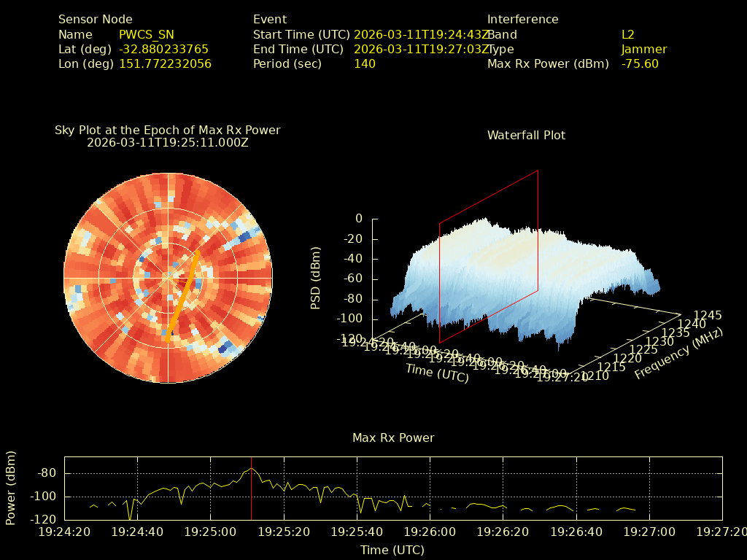Click the 1245 frequency tick on waterfall plot
747x560 pixels.
tap(708, 315)
